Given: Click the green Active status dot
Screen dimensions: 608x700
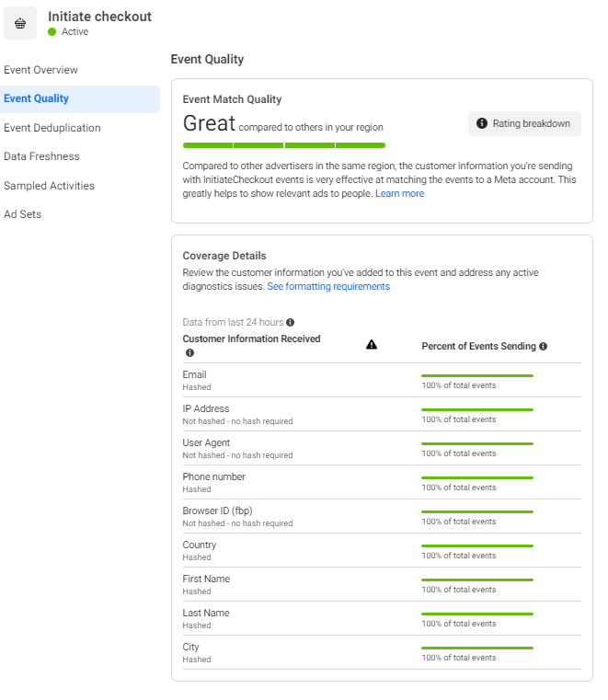Looking at the screenshot, I should pos(52,32).
